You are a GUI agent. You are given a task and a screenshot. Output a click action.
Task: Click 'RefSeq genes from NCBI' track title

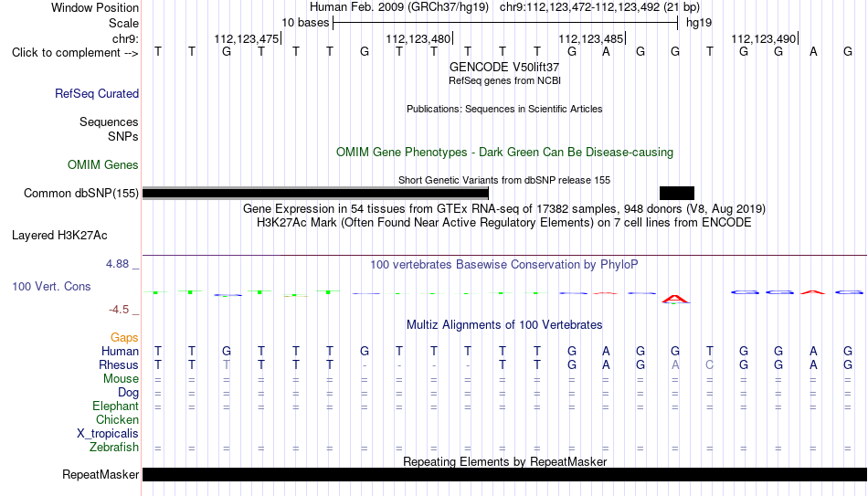point(504,80)
